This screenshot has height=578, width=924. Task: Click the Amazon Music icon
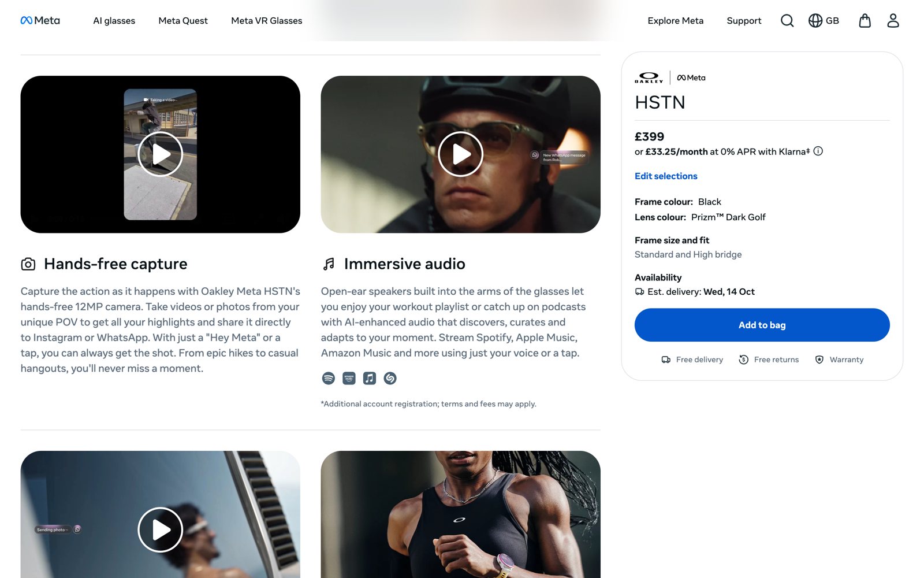349,378
